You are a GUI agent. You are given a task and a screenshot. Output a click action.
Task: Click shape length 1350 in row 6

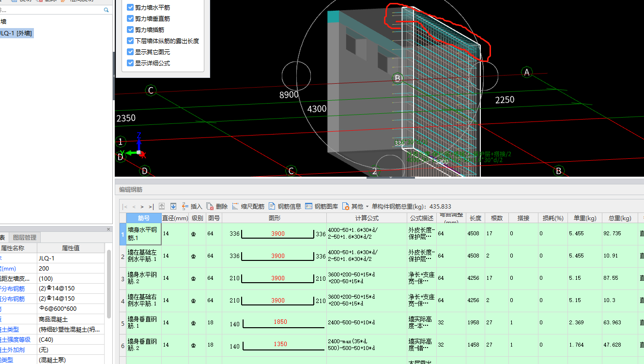tap(280, 344)
